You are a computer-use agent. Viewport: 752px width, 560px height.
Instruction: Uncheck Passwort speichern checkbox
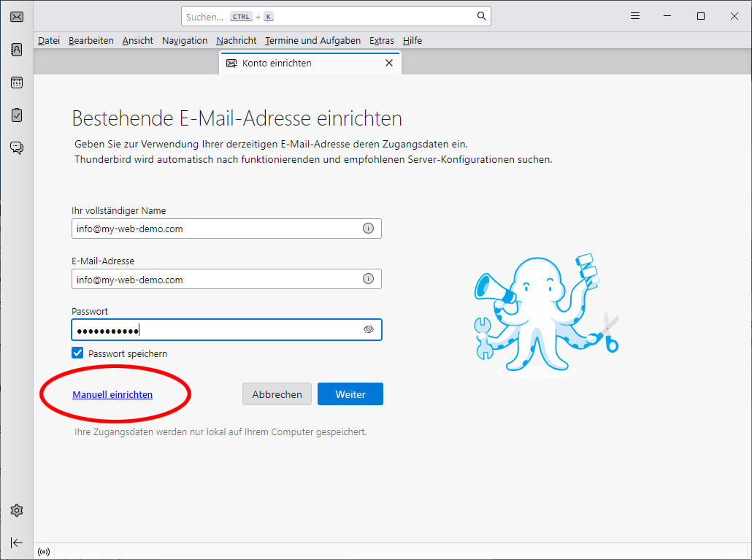(77, 353)
